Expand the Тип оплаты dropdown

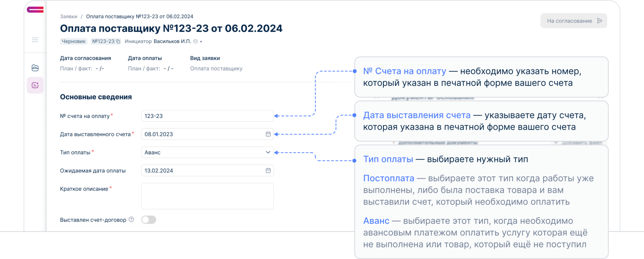[x=207, y=152]
